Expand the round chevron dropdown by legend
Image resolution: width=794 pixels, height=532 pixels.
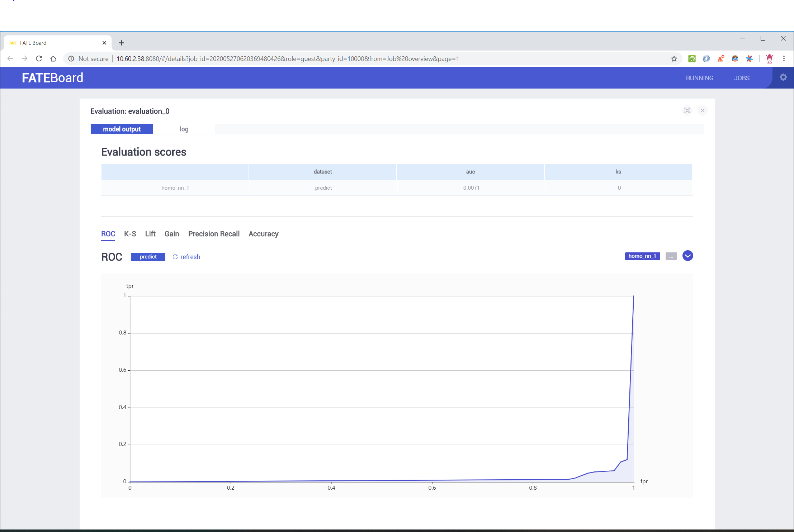coord(687,256)
